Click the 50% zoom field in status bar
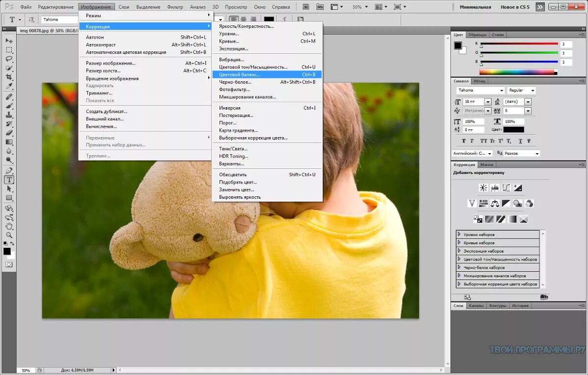Screen dimensions: 588x375 [26, 371]
